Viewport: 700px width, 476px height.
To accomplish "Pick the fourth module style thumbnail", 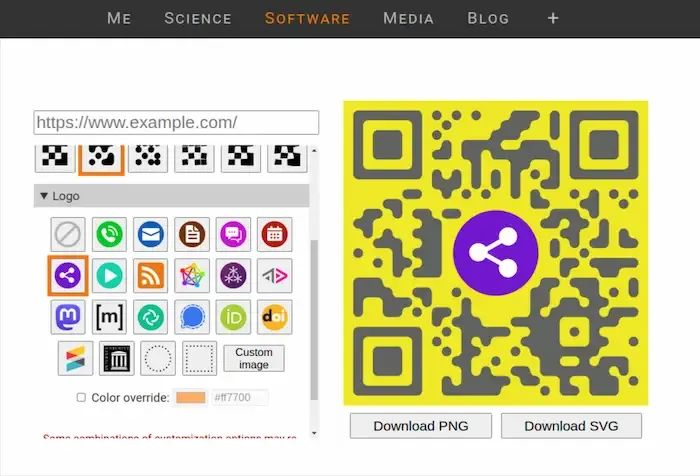I will [x=194, y=157].
